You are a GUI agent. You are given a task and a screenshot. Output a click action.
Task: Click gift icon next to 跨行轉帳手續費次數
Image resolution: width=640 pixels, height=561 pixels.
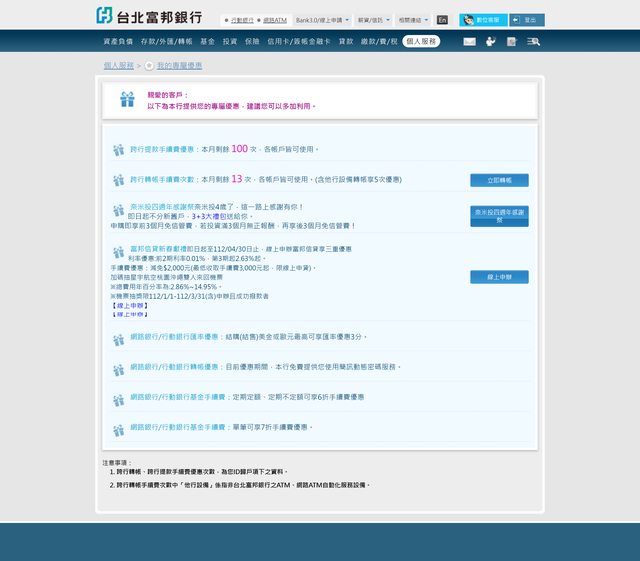(118, 180)
